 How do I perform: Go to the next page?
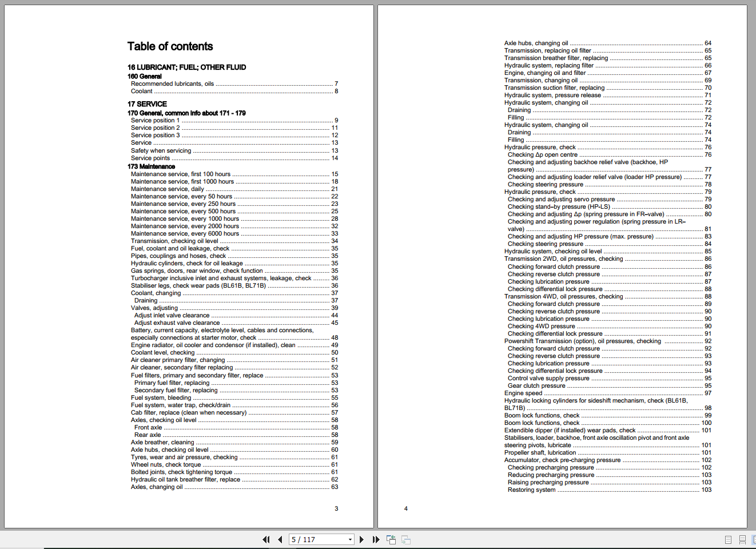pos(361,539)
